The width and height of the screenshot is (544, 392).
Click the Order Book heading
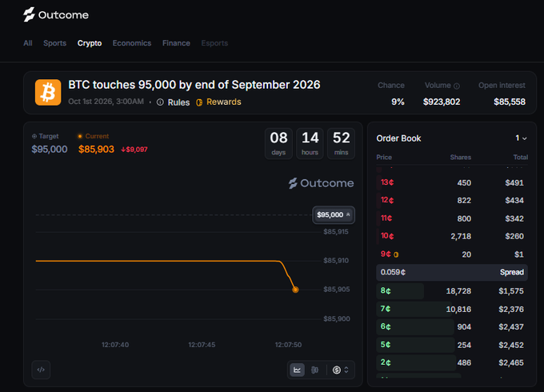(398, 138)
